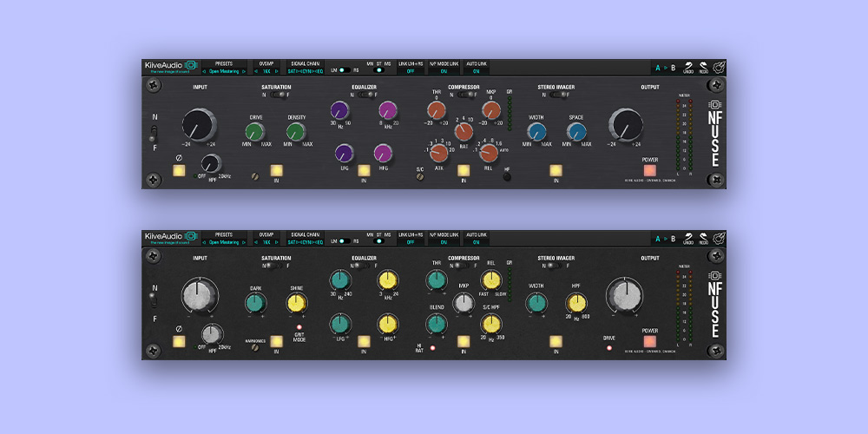868x434 pixels.
Task: Toggle MN ST MS switch in upper header
Action: tap(379, 70)
